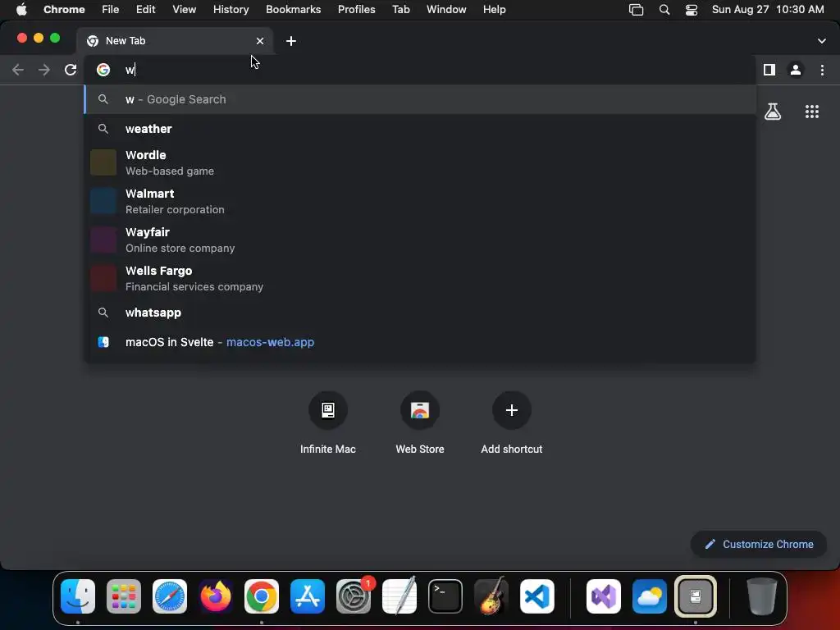840x630 pixels.
Task: Open System Settings from the dock
Action: point(354,596)
